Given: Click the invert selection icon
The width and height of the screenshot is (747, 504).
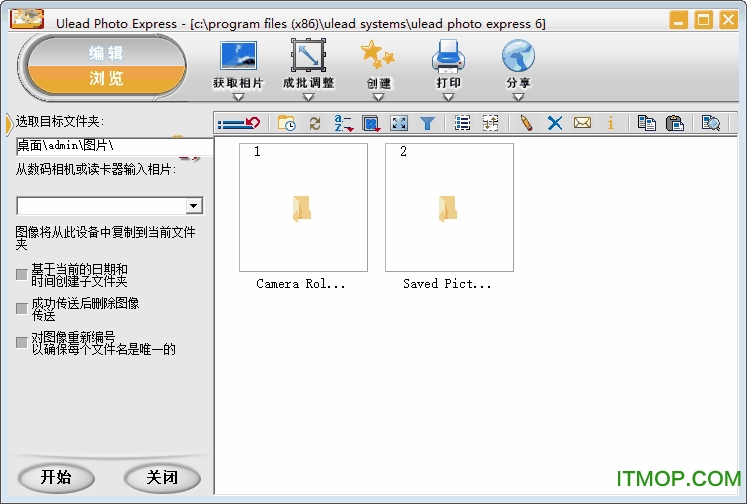Looking at the screenshot, I should click(x=490, y=123).
